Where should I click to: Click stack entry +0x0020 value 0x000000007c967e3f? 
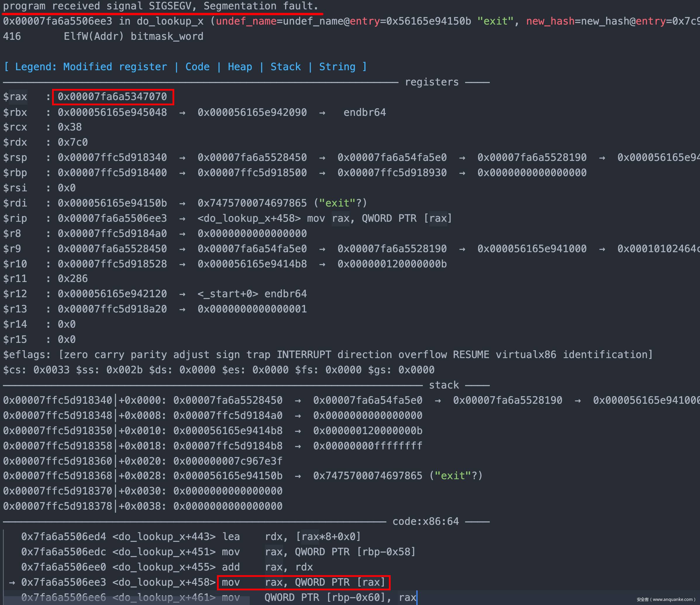[x=228, y=461]
